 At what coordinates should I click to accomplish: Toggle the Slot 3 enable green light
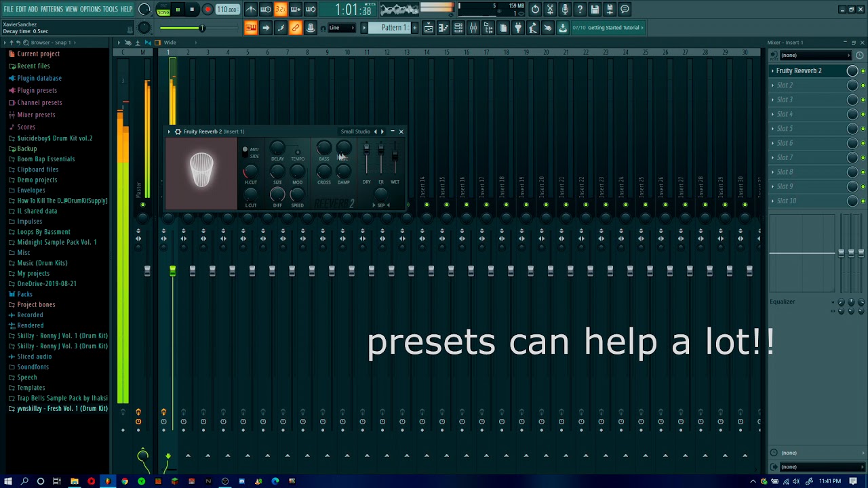tap(863, 100)
